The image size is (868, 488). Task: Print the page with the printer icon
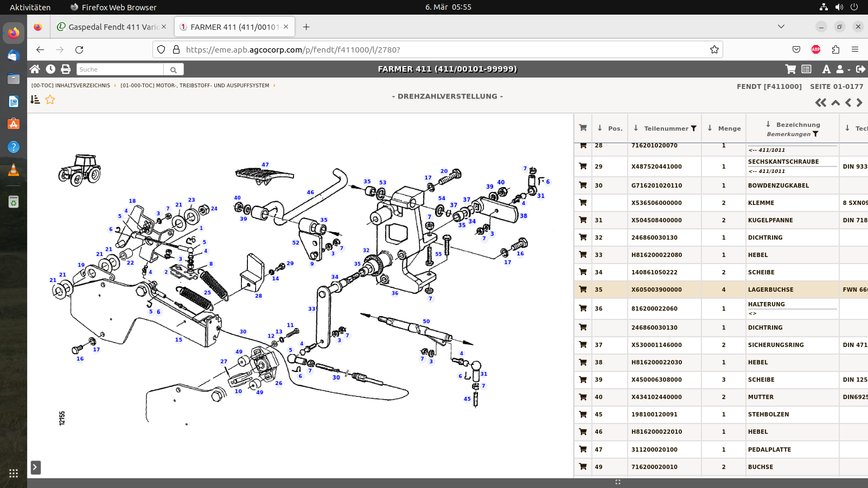(x=66, y=69)
